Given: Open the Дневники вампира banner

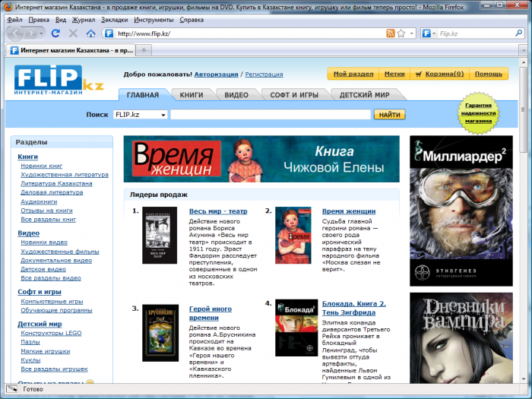Looking at the screenshot, I should pyautogui.click(x=461, y=338).
